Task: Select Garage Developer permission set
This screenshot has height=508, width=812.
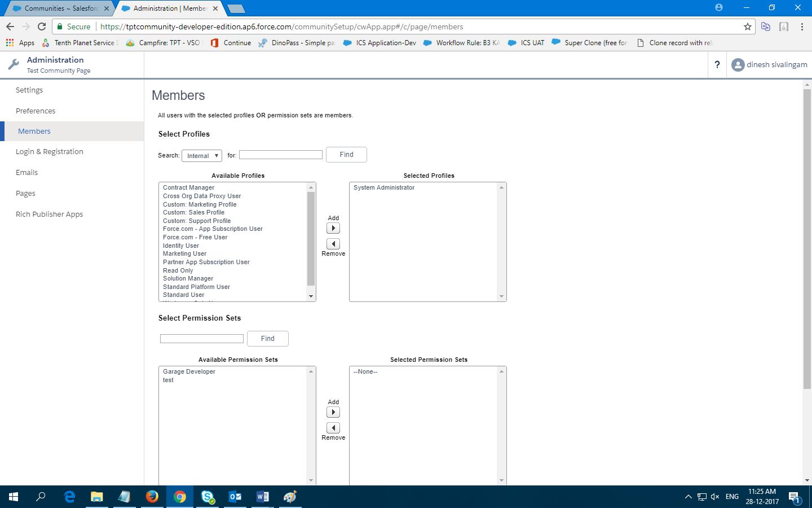Action: (x=189, y=371)
